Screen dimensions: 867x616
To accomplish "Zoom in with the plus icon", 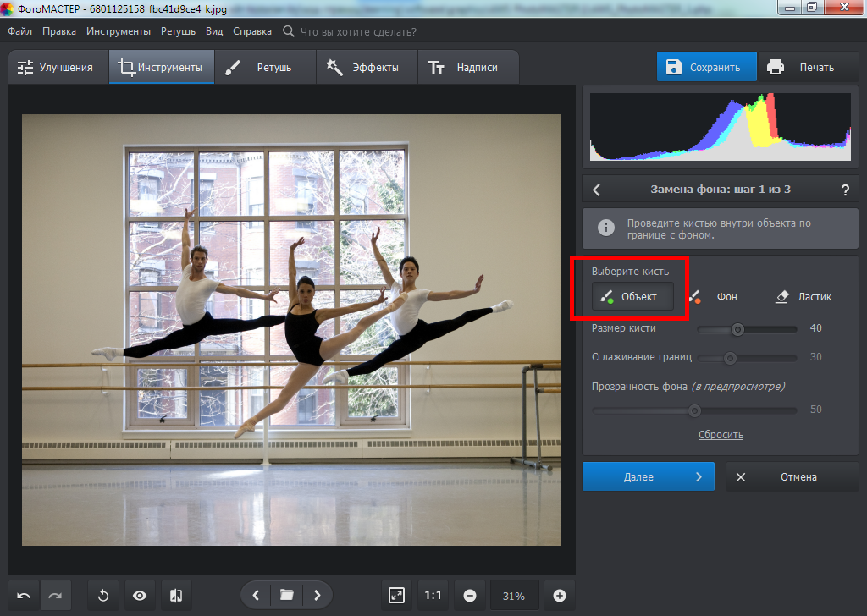I will 559,596.
